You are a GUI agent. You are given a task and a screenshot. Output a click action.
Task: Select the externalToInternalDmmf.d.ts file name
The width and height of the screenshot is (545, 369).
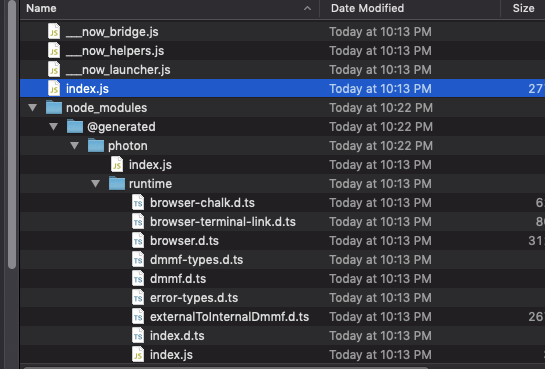click(229, 317)
